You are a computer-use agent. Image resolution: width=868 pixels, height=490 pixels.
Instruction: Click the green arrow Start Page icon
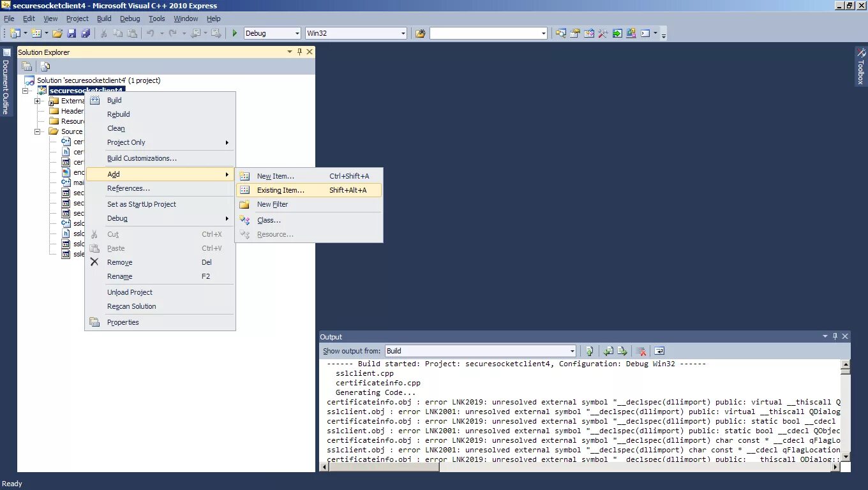[x=617, y=33]
